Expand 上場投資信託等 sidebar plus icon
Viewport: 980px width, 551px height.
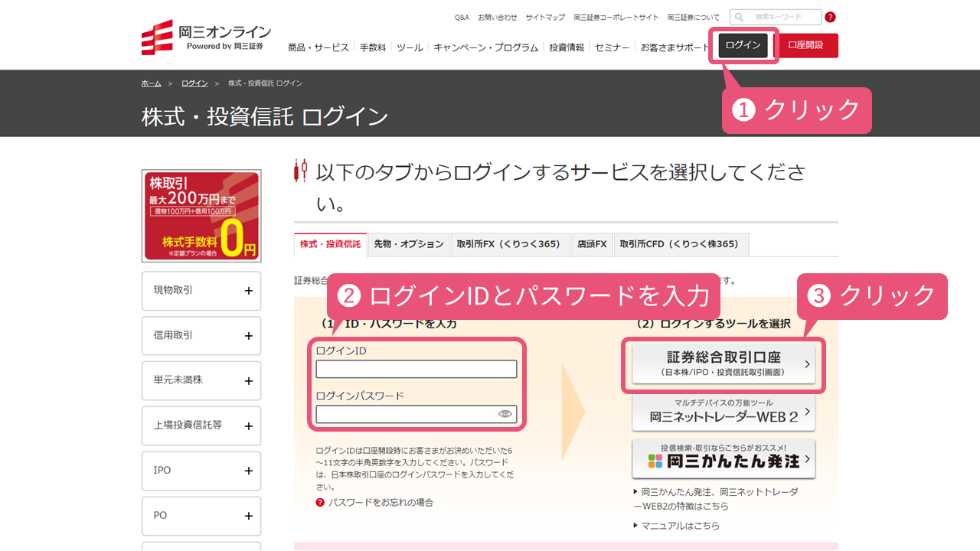pos(248,426)
